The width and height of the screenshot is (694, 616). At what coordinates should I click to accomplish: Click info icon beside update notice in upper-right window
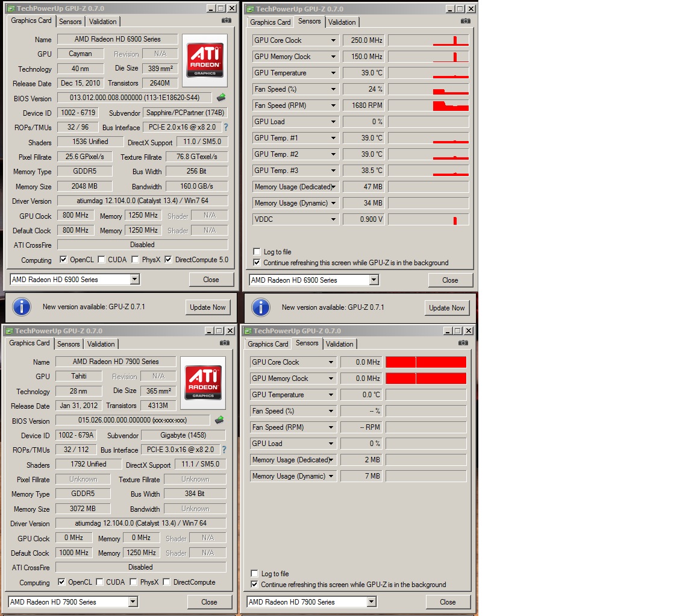pos(261,307)
